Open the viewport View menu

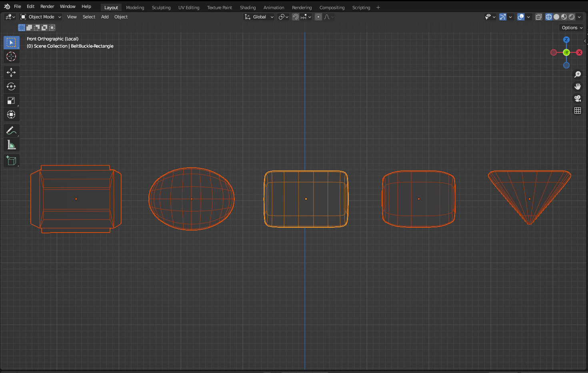point(72,17)
